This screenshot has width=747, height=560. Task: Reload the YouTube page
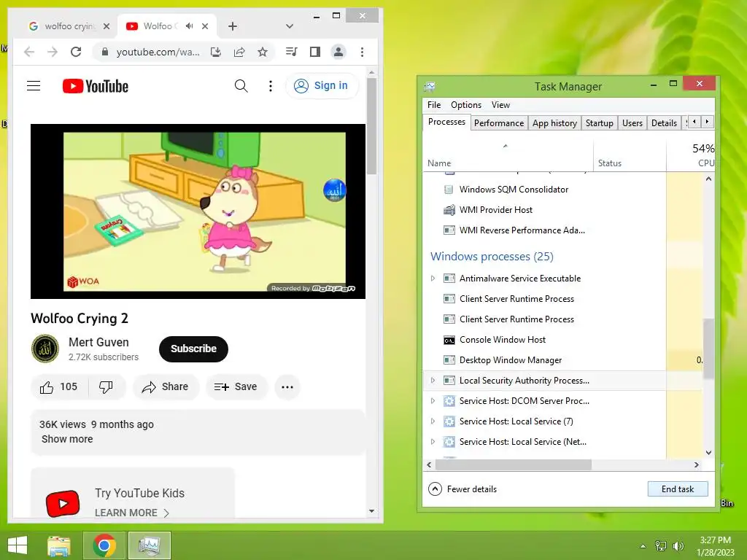(x=76, y=52)
